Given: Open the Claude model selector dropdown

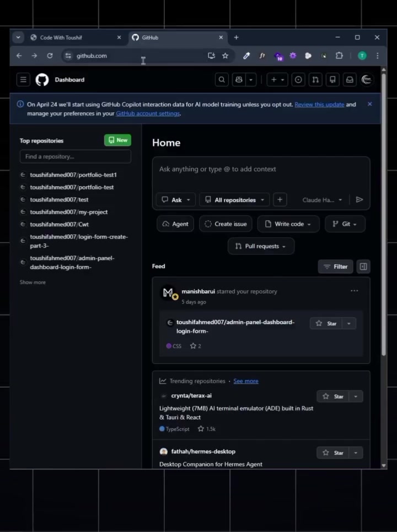Looking at the screenshot, I should pyautogui.click(x=322, y=200).
